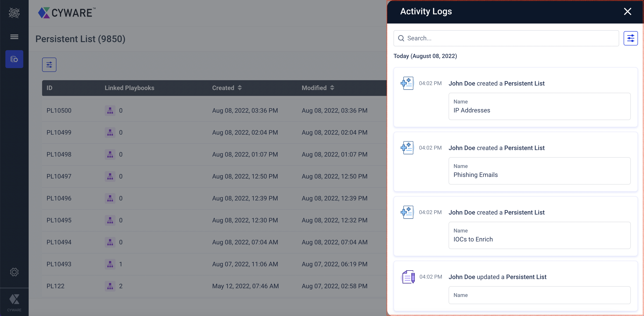The height and width of the screenshot is (316, 644).
Task: Open persistent list PL10500 row
Action: [x=59, y=111]
